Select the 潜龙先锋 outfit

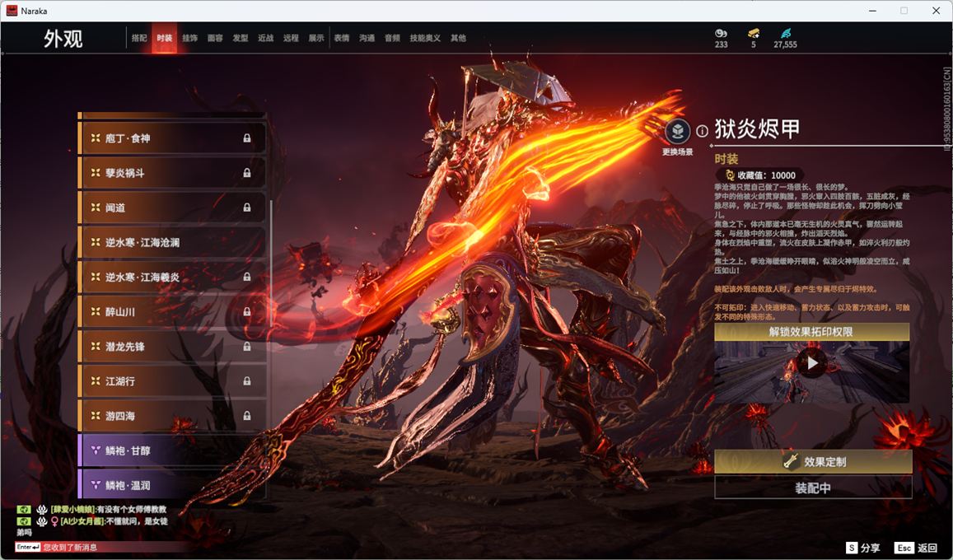click(x=173, y=346)
